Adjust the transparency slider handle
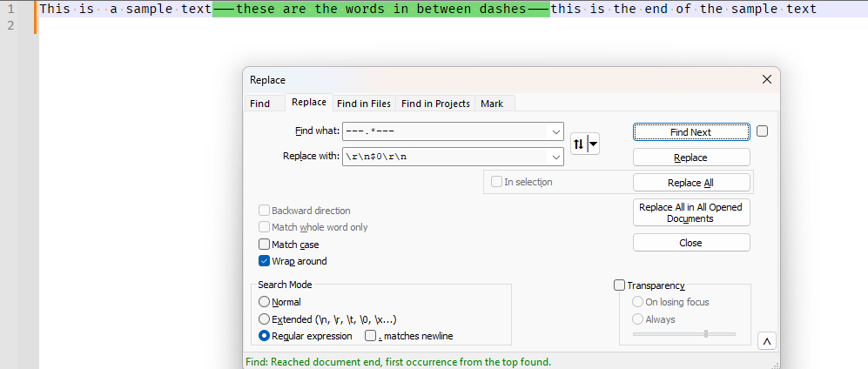868x369 pixels. [x=705, y=333]
